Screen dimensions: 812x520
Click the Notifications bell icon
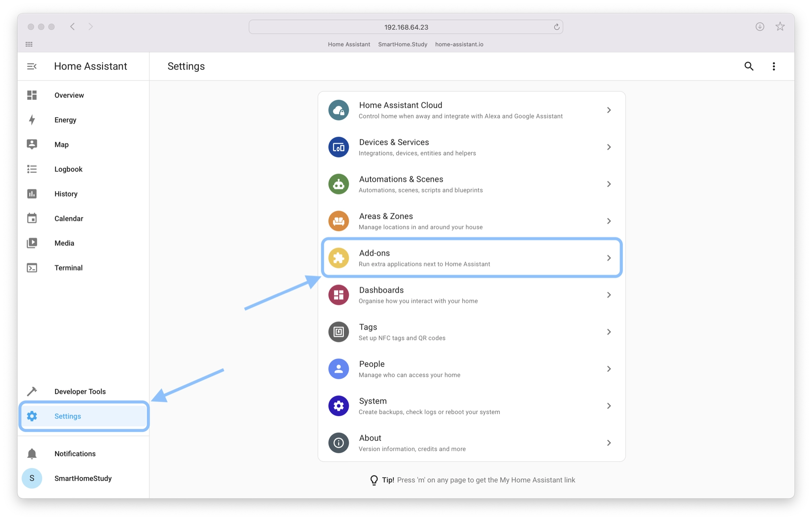[32, 453]
